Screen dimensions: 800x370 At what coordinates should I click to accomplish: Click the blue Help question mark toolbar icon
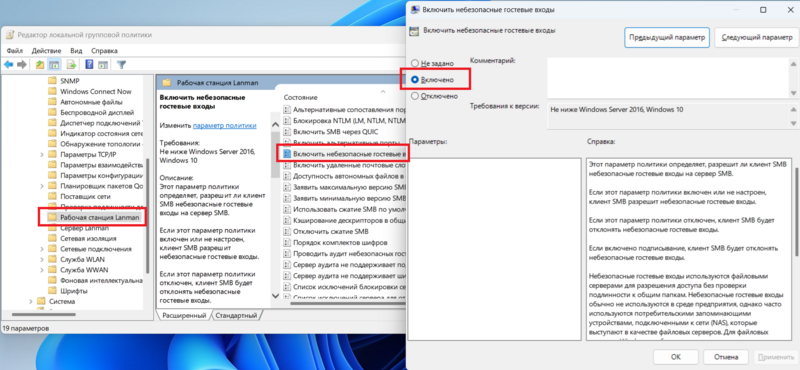coord(89,65)
